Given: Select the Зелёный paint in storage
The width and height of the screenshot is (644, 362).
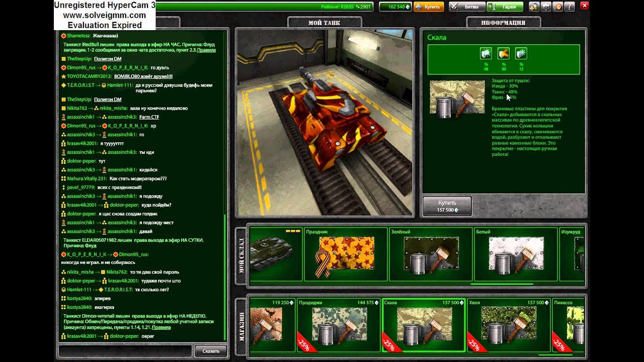Looking at the screenshot, I should tap(431, 254).
